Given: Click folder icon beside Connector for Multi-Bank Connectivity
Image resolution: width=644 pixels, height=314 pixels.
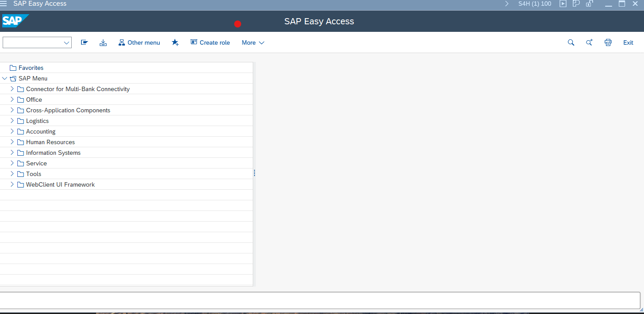Looking at the screenshot, I should 20,89.
